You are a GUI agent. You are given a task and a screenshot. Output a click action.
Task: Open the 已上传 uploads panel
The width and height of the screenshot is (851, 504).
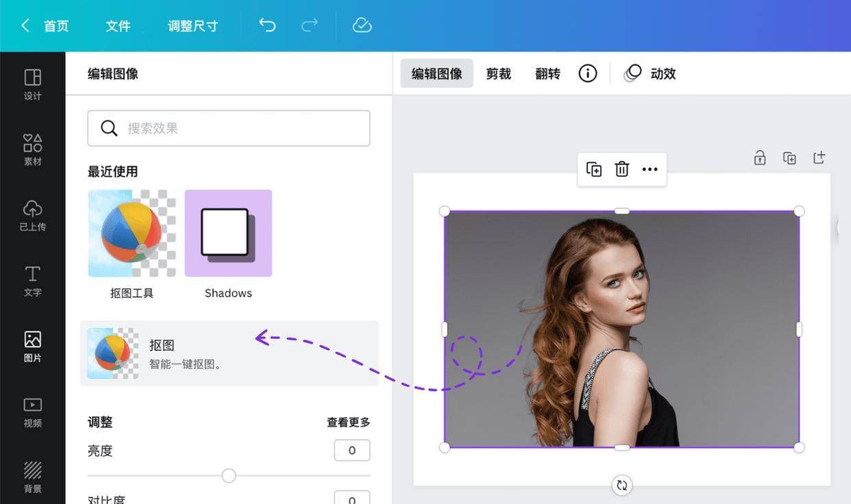pos(32,214)
